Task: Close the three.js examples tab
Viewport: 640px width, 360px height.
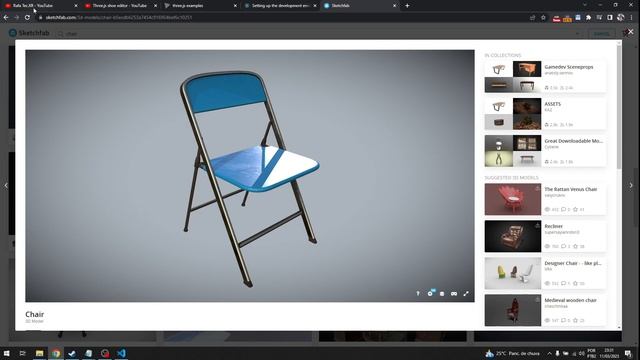Action: (235, 6)
